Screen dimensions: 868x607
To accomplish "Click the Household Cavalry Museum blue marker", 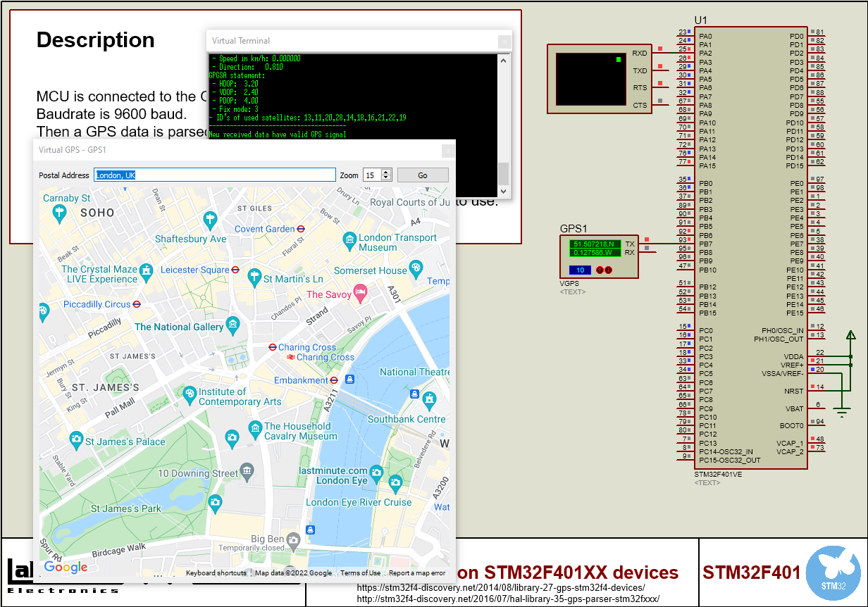I will pyautogui.click(x=255, y=430).
